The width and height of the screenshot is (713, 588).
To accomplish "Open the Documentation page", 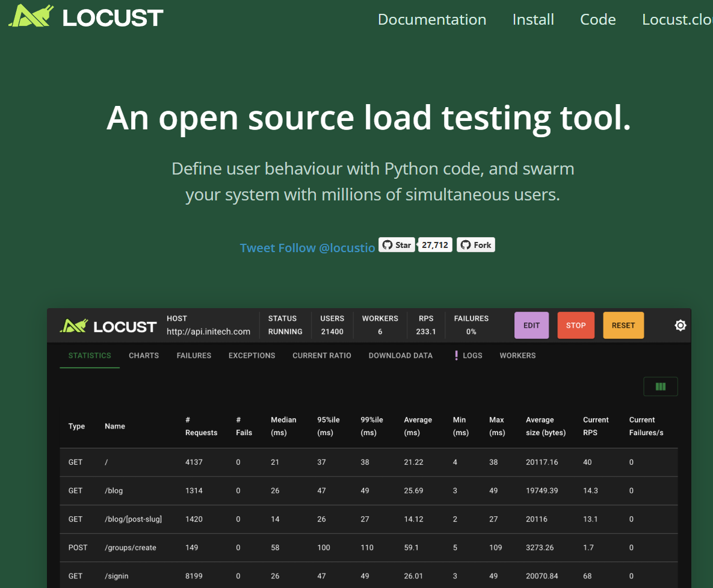I will (431, 19).
